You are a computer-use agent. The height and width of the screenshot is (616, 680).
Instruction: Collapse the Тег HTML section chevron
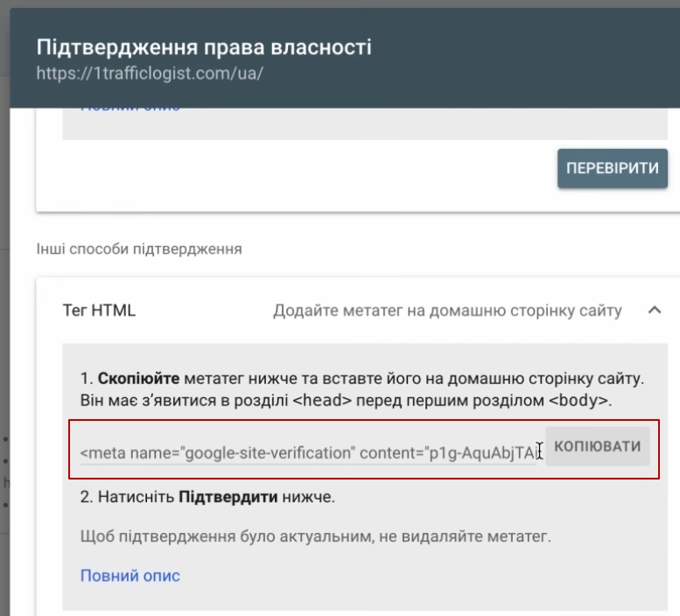click(654, 311)
